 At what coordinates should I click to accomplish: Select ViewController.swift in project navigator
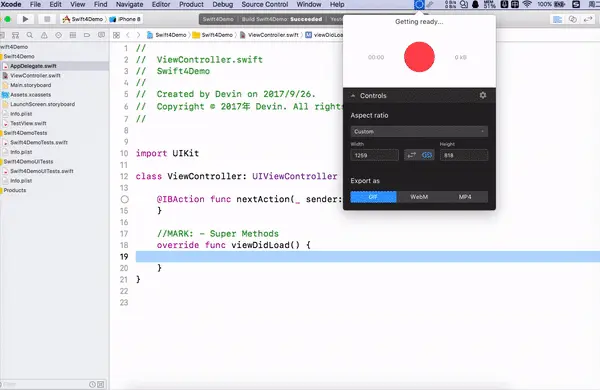point(35,75)
